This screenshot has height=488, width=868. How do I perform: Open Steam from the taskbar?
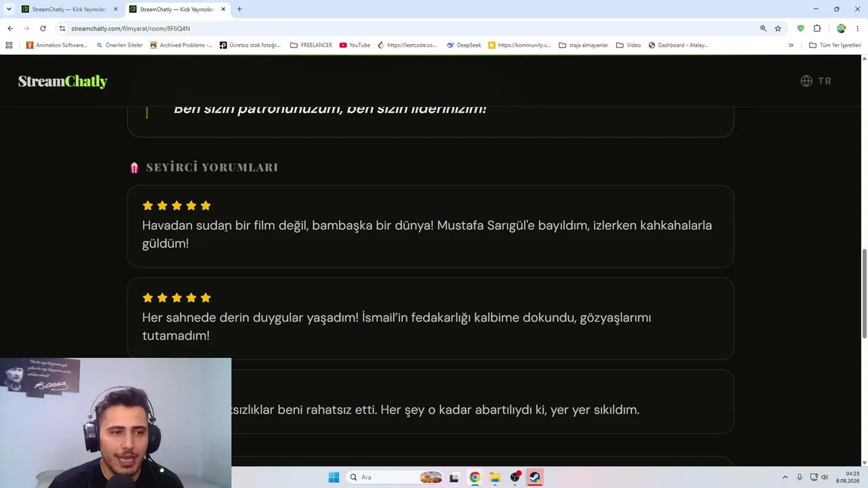[535, 477]
